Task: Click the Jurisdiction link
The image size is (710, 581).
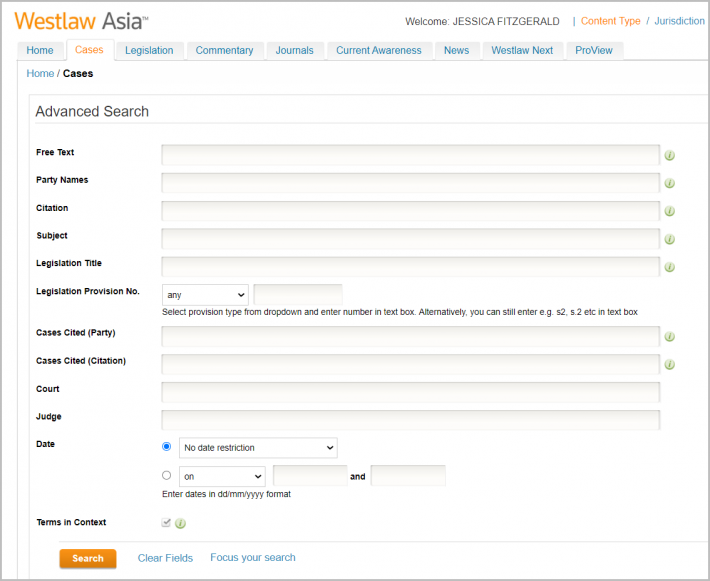Action: [679, 21]
